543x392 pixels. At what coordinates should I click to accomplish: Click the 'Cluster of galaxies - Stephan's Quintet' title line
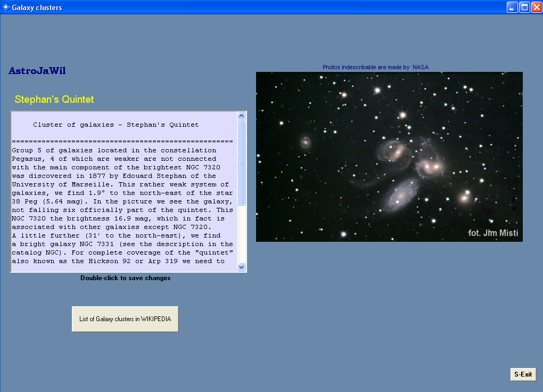click(x=116, y=125)
